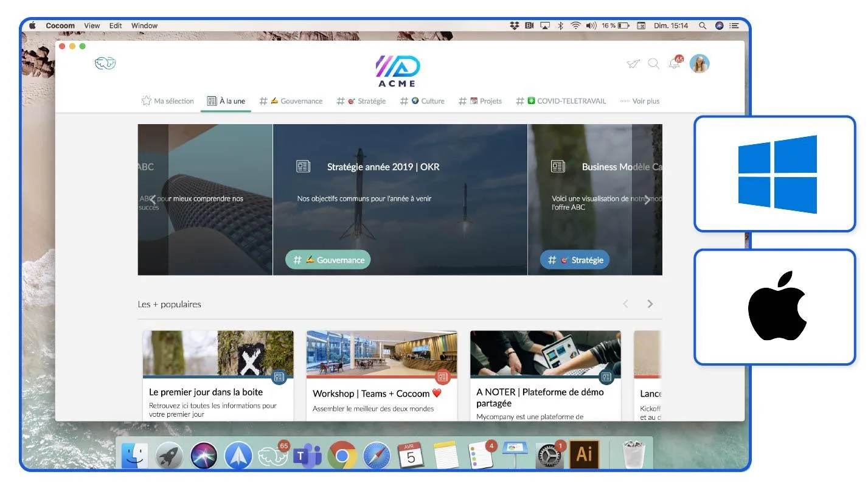This screenshot has width=868, height=491.
Task: Open Siri from the dock
Action: tap(204, 456)
